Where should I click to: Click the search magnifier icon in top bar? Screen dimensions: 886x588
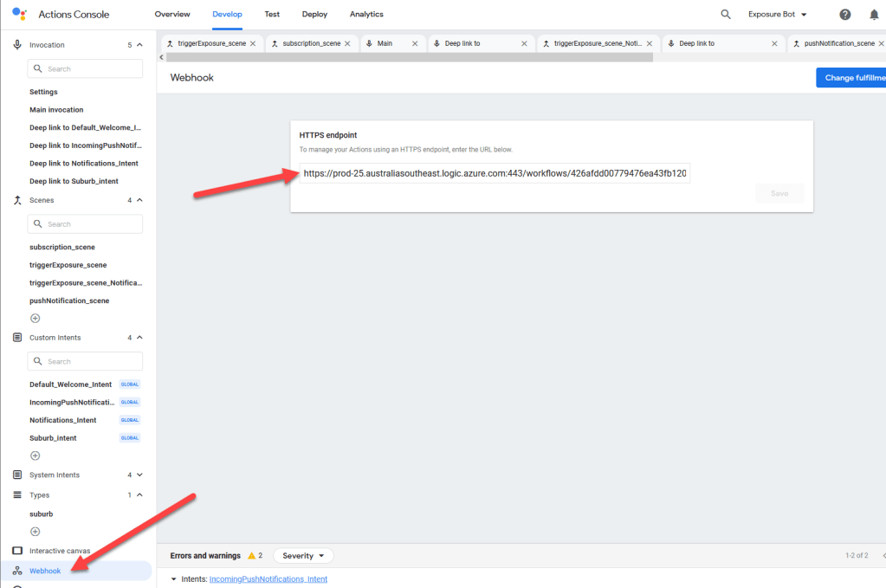click(725, 14)
